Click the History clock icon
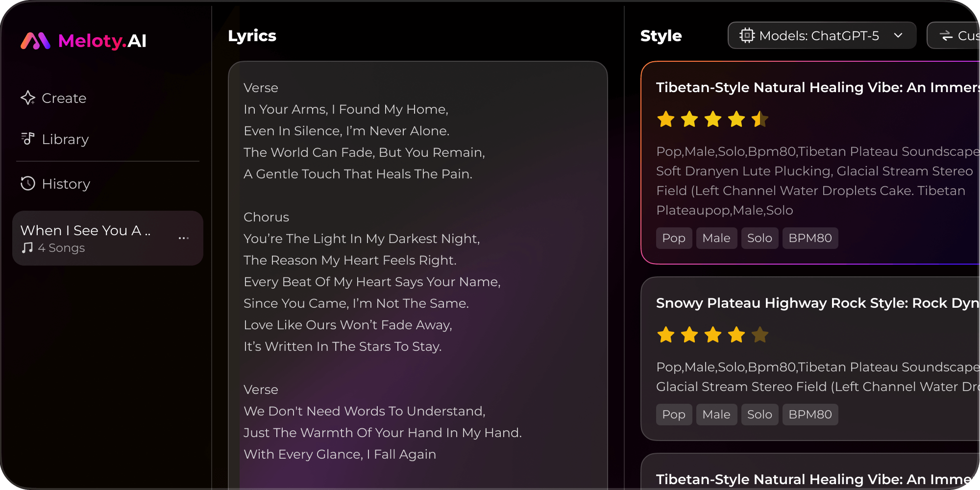The width and height of the screenshot is (980, 490). (28, 184)
